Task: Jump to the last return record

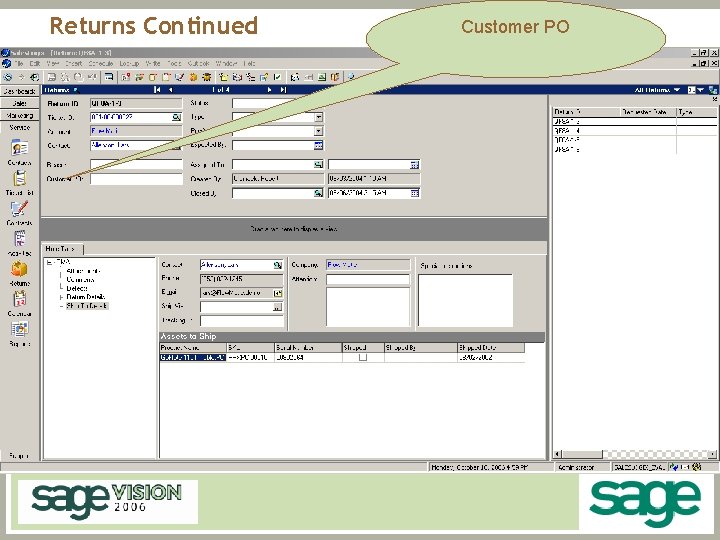Action: tap(283, 90)
